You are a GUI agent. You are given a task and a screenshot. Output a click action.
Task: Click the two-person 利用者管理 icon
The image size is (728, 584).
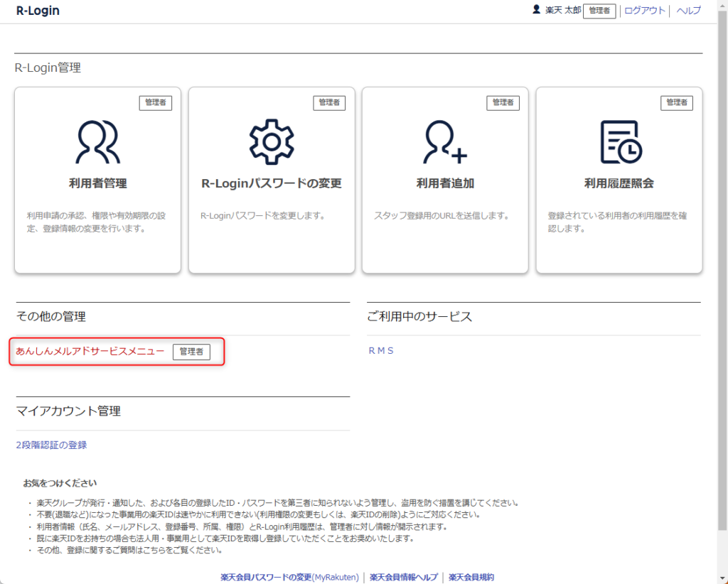coord(97,142)
